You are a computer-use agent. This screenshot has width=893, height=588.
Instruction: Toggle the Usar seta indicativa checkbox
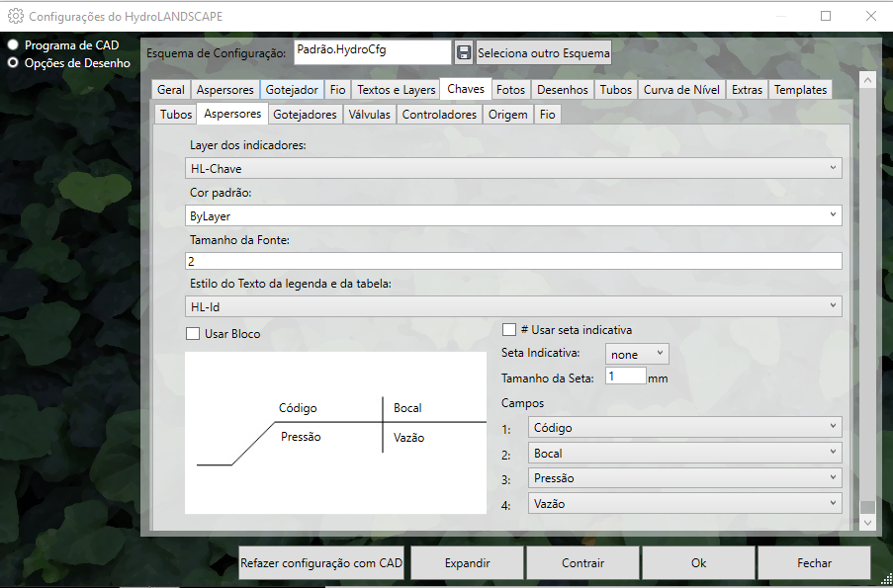click(509, 330)
